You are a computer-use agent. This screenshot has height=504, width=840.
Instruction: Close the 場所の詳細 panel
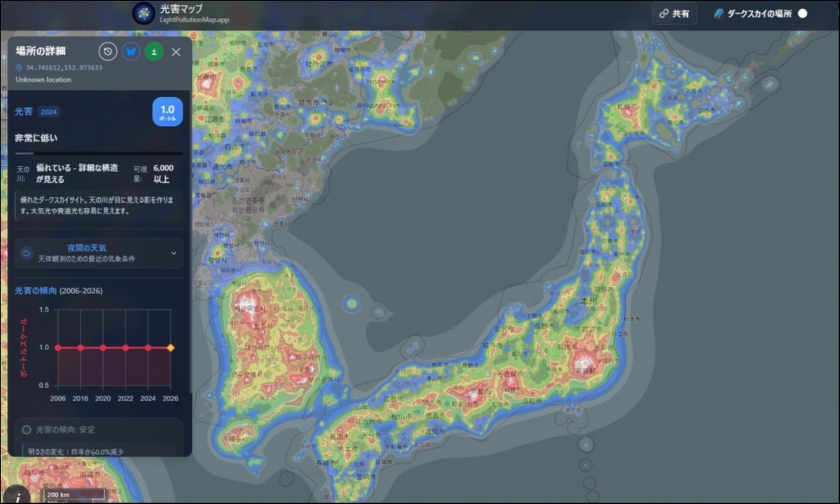coord(176,52)
